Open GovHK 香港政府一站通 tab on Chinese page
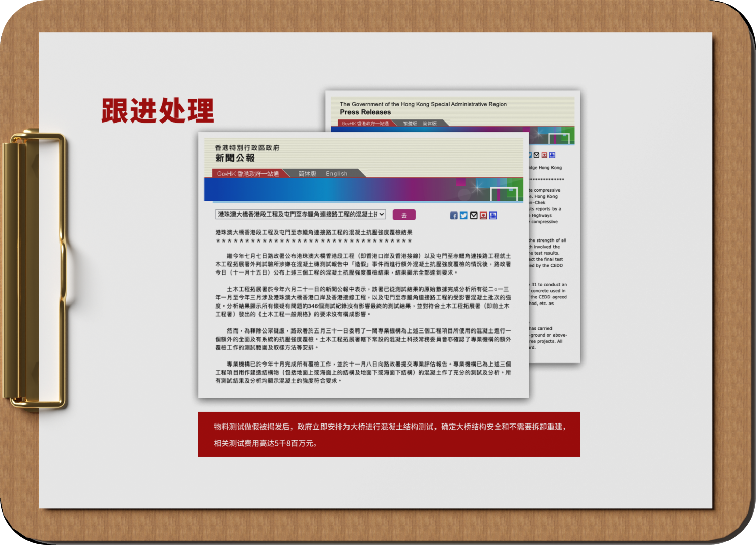The height and width of the screenshot is (545, 756). coord(248,174)
